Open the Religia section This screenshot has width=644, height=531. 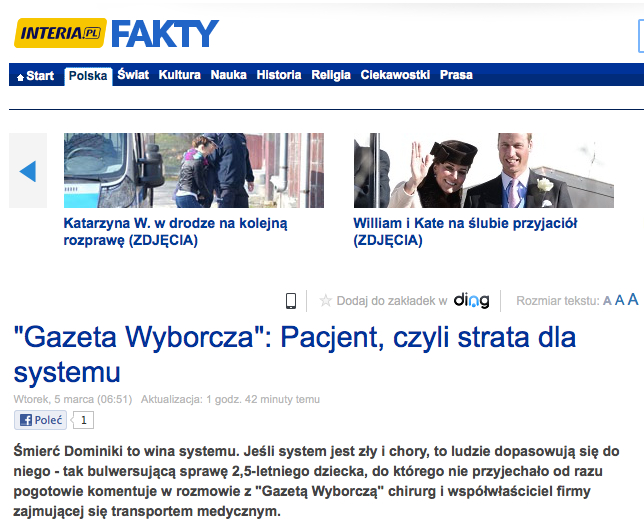coord(331,75)
